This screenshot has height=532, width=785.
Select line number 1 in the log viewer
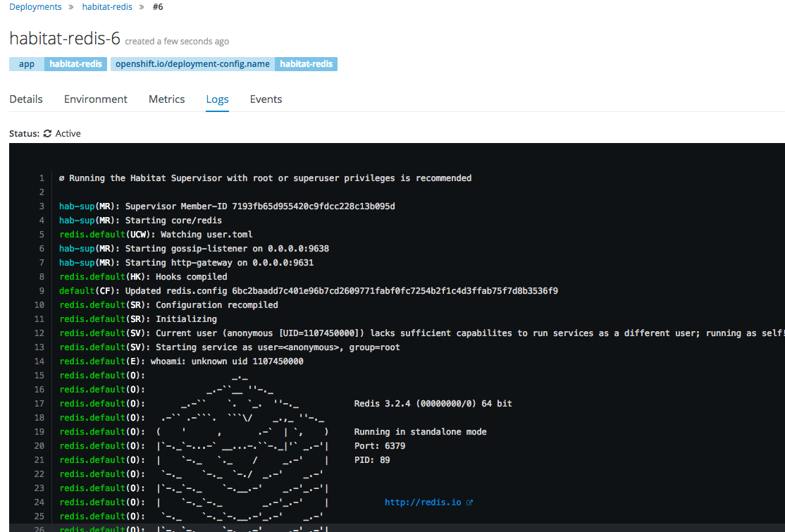coord(41,178)
